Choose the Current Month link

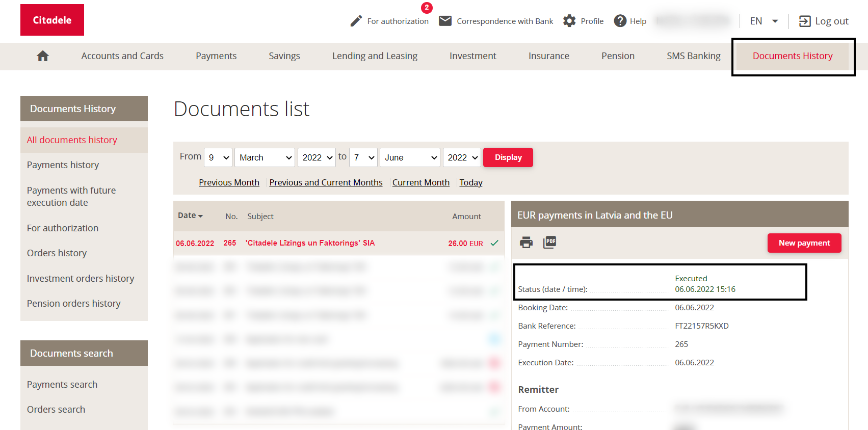point(421,182)
